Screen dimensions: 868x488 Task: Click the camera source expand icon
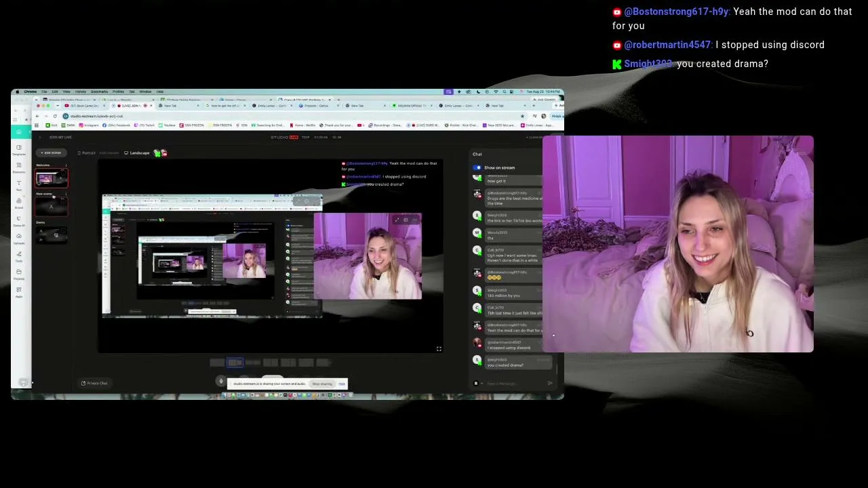[397, 220]
